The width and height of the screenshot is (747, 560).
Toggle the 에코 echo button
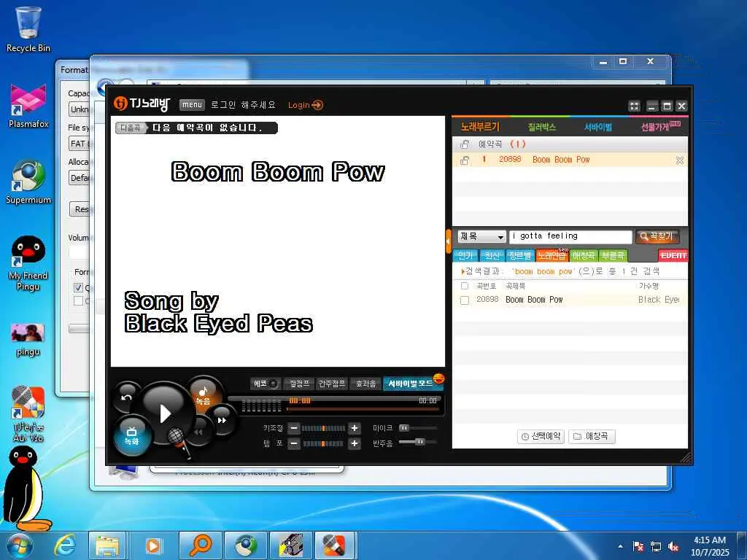[x=265, y=384]
